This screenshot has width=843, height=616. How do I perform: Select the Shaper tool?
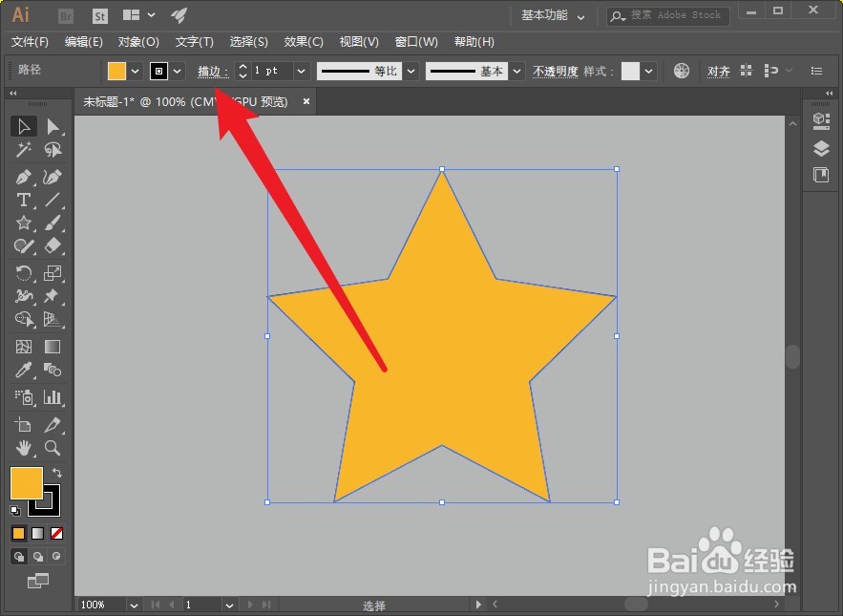coord(24,245)
